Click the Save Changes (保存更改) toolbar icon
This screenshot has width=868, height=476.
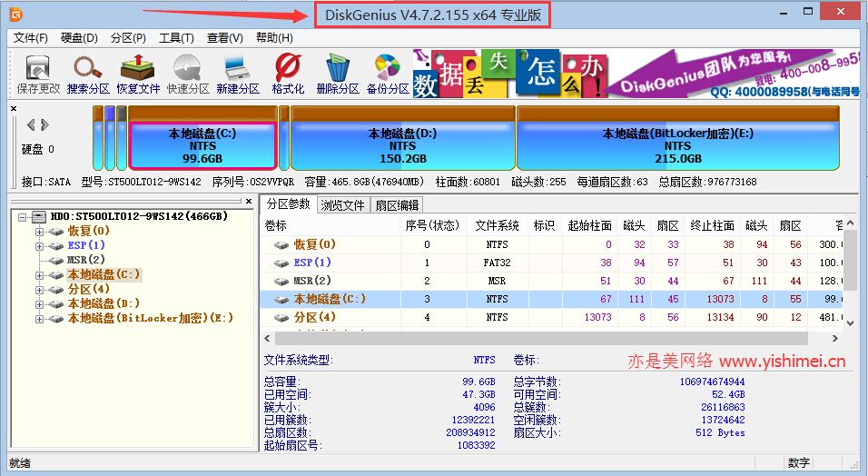pyautogui.click(x=38, y=74)
